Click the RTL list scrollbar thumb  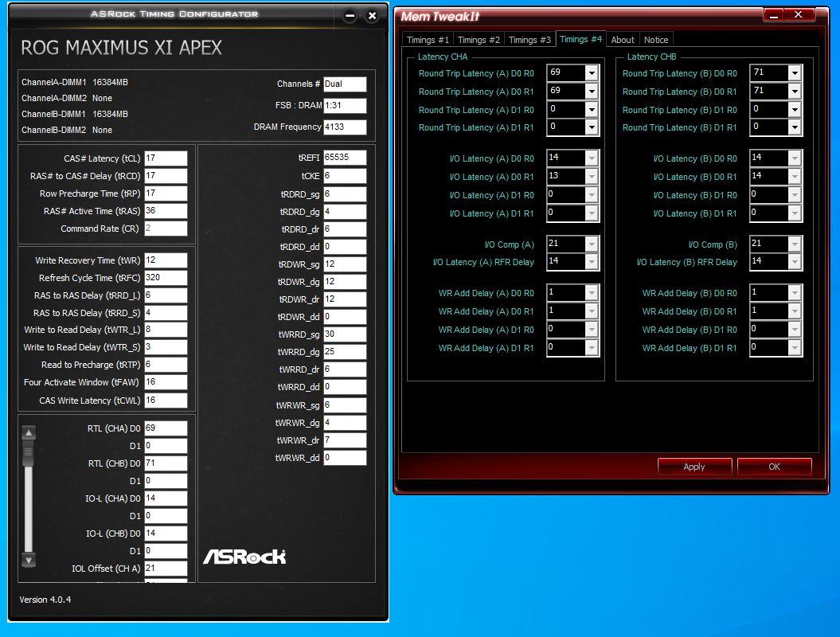[29, 453]
